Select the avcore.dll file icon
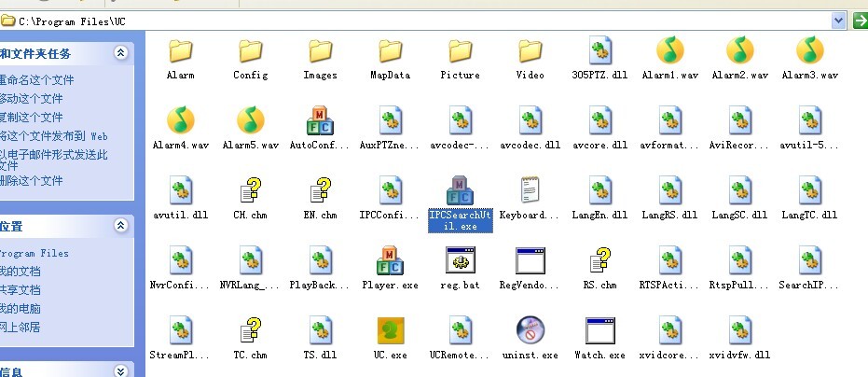The image size is (868, 377). (600, 120)
